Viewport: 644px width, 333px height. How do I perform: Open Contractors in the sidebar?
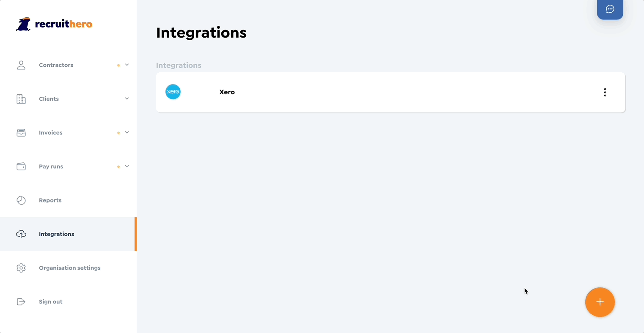pyautogui.click(x=68, y=65)
